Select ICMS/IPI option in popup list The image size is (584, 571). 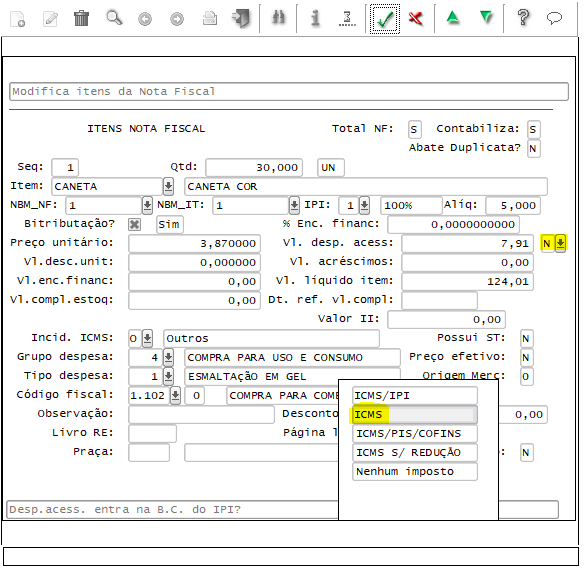click(x=415, y=396)
